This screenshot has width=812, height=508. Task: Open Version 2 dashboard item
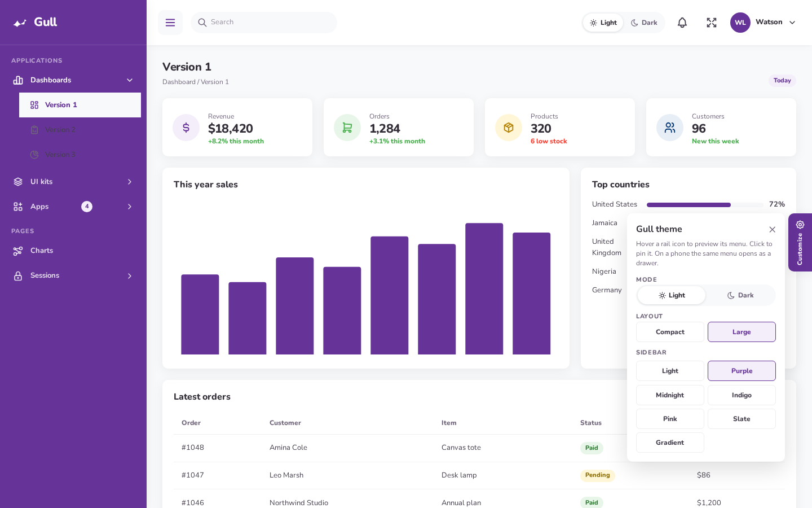[80, 130]
